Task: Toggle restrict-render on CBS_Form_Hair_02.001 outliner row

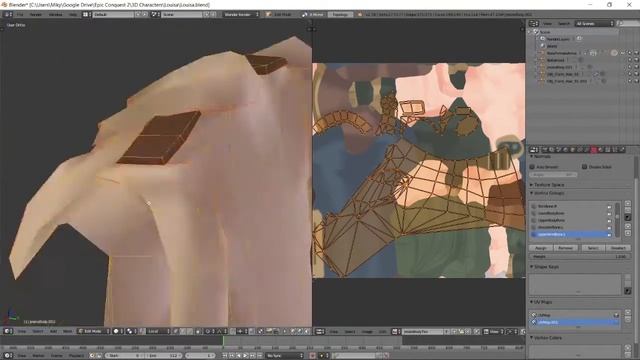Action: 636,81
